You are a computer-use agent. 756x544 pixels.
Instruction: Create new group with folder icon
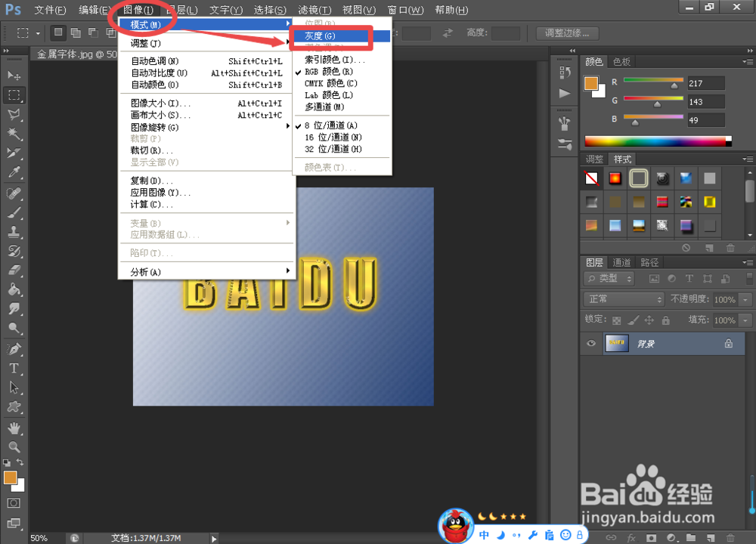click(x=691, y=537)
